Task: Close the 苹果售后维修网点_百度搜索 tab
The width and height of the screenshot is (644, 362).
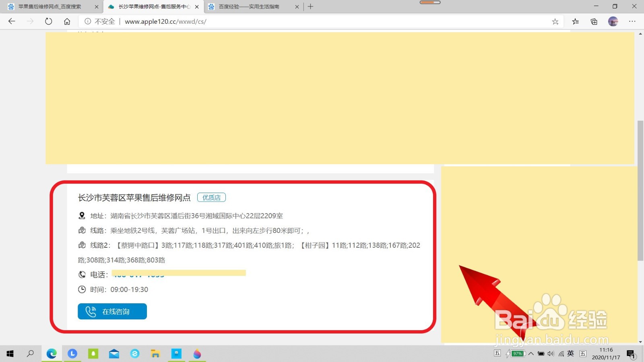Action: pyautogui.click(x=97, y=7)
